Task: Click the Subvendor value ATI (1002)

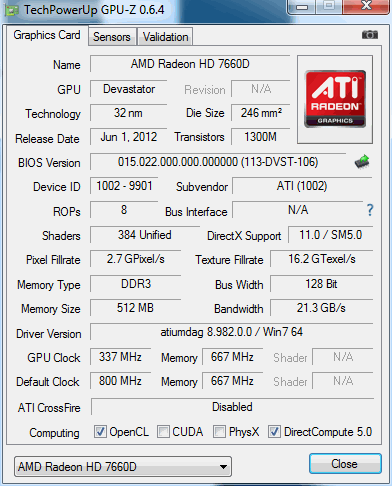Action: pyautogui.click(x=302, y=186)
